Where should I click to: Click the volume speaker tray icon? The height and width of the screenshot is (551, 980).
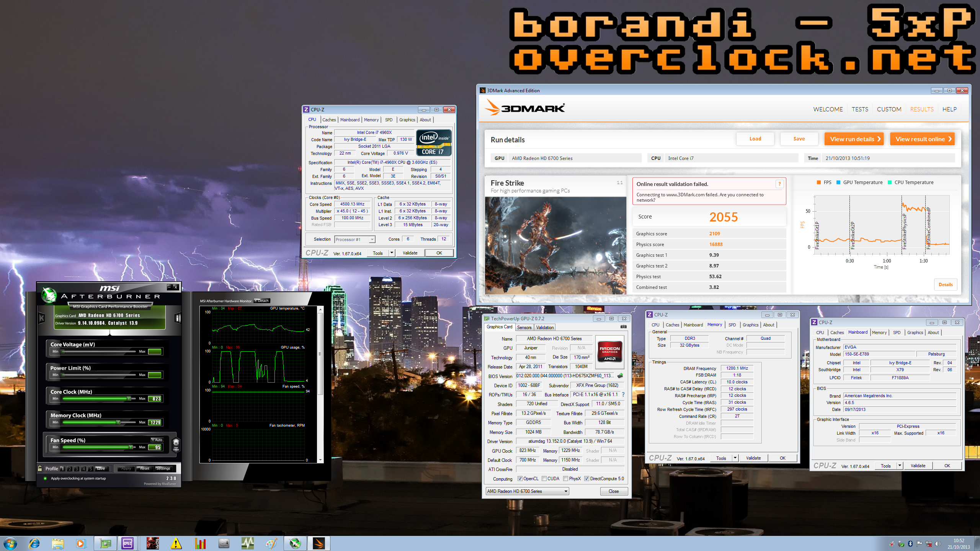pyautogui.click(x=938, y=544)
